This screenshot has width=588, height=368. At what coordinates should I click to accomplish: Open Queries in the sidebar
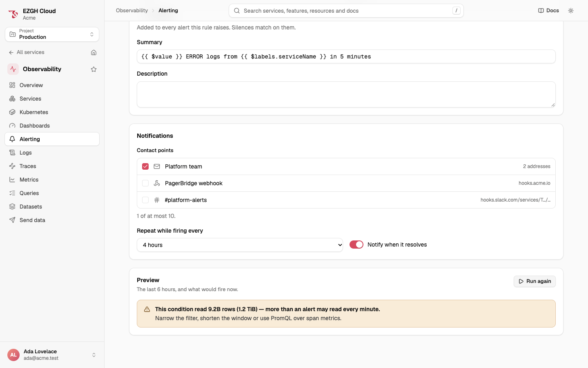coord(52,193)
